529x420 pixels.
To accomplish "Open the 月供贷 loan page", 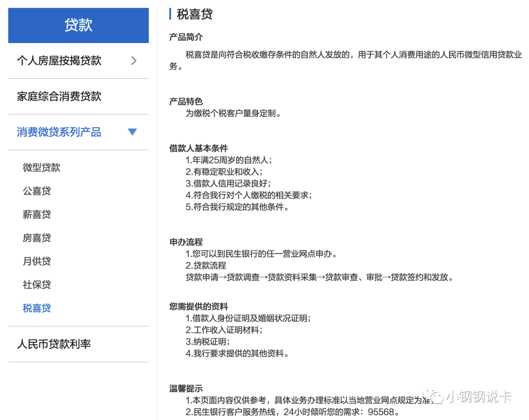I will (x=37, y=261).
